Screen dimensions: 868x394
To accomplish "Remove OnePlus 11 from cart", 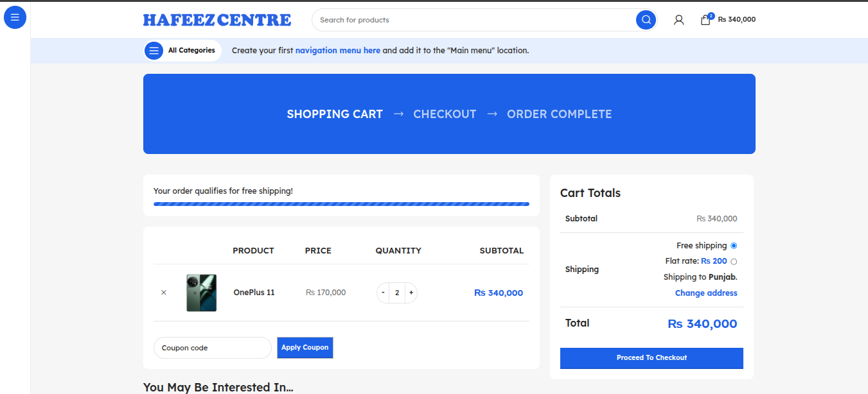I will click(x=163, y=293).
